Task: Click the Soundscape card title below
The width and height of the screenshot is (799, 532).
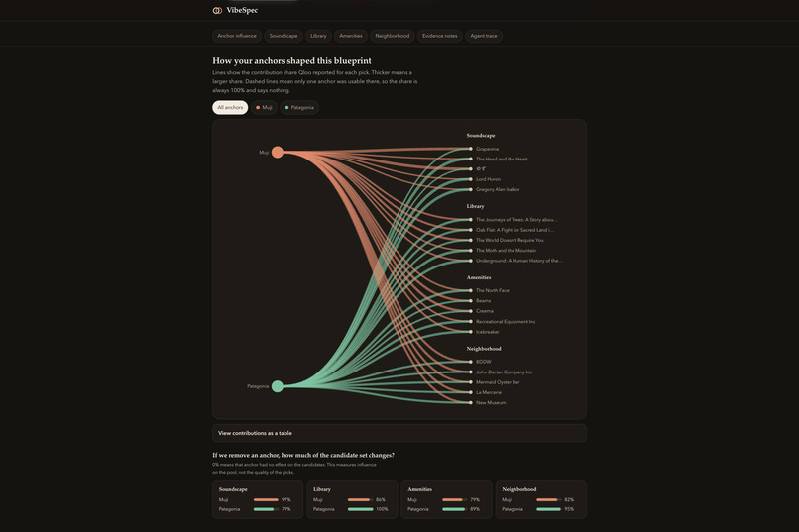Action: pos(233,489)
